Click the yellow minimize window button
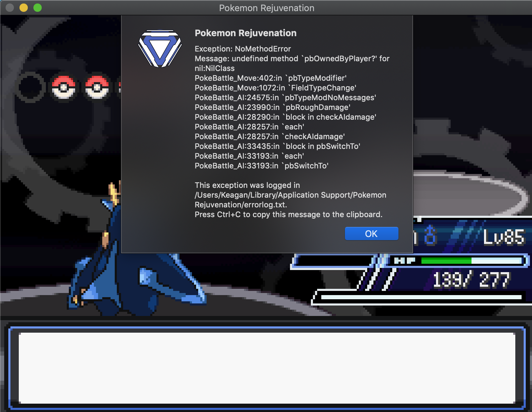Viewport: 532px width, 412px height. point(24,8)
